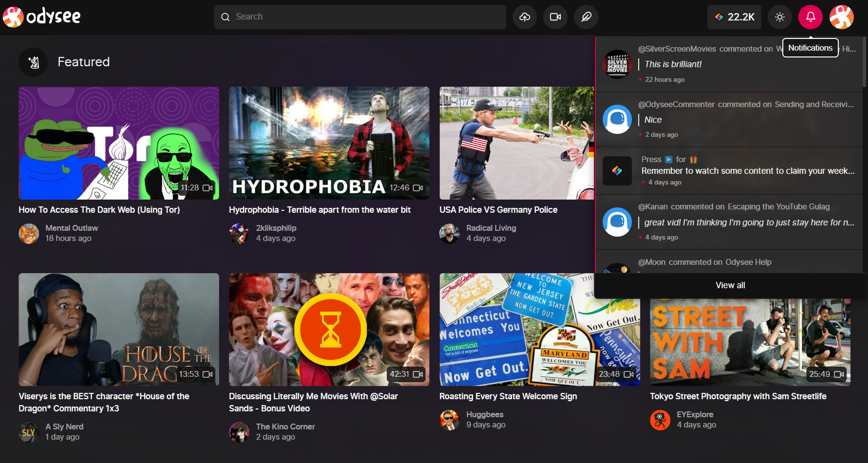Open SilverScreenMovies comment notification
868x463 pixels.
[729, 64]
